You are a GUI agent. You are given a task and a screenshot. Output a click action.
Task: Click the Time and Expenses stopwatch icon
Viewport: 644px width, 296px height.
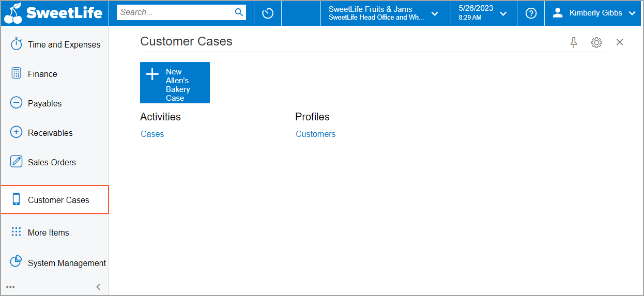point(17,44)
